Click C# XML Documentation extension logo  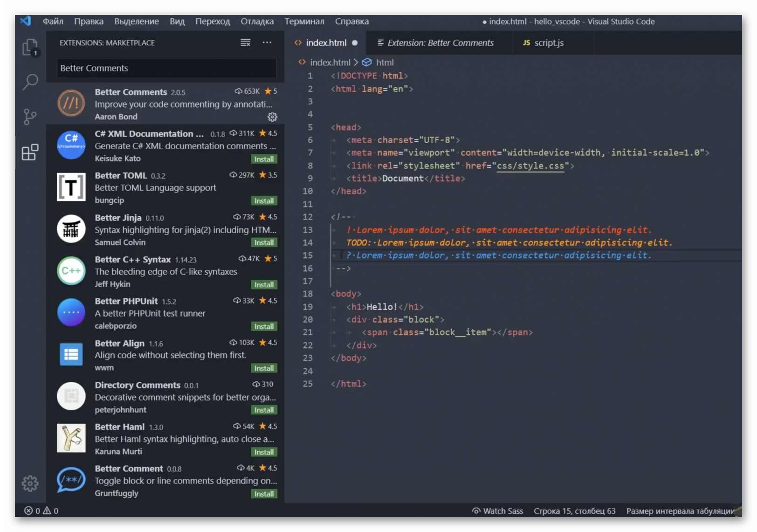71,145
